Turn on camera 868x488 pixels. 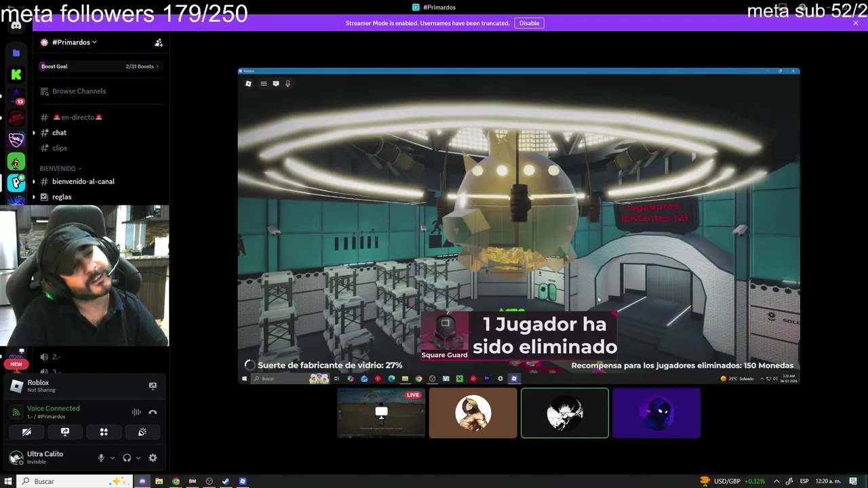click(26, 432)
